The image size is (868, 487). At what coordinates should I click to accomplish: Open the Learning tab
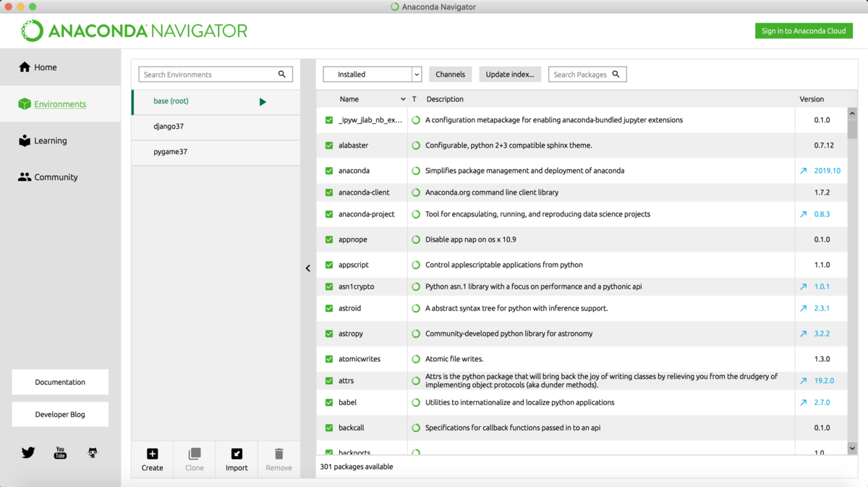[x=60, y=140]
